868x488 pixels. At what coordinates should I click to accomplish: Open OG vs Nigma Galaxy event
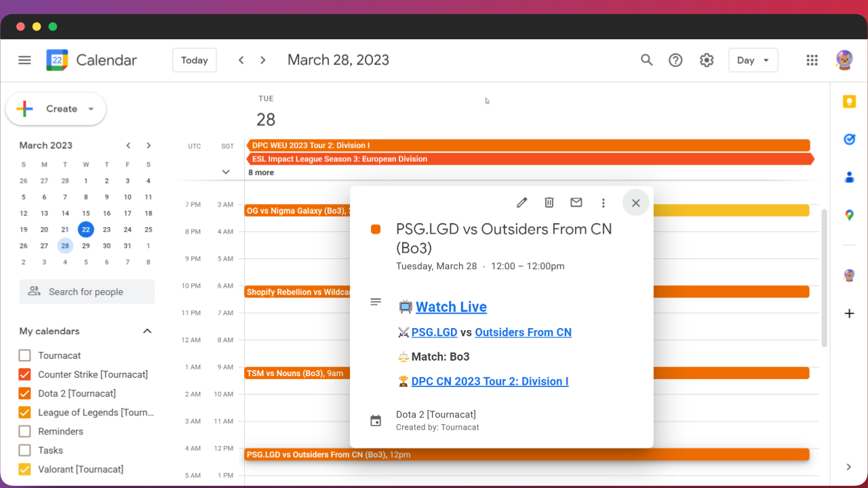pyautogui.click(x=297, y=211)
